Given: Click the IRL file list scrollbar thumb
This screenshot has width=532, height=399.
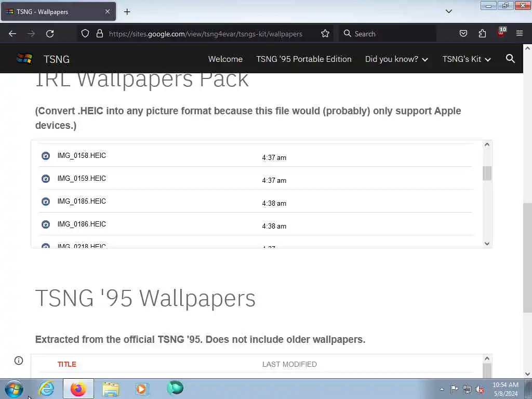Looking at the screenshot, I should (x=487, y=174).
